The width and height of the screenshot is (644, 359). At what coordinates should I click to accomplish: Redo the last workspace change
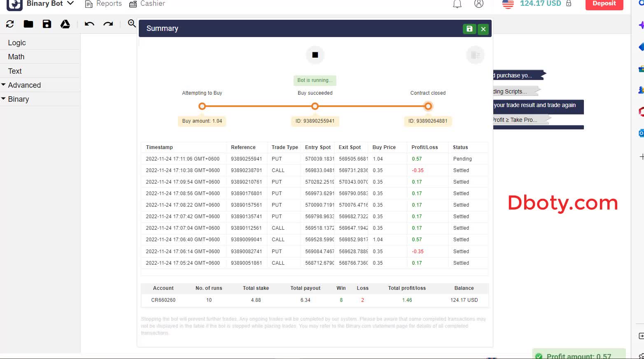coord(108,24)
